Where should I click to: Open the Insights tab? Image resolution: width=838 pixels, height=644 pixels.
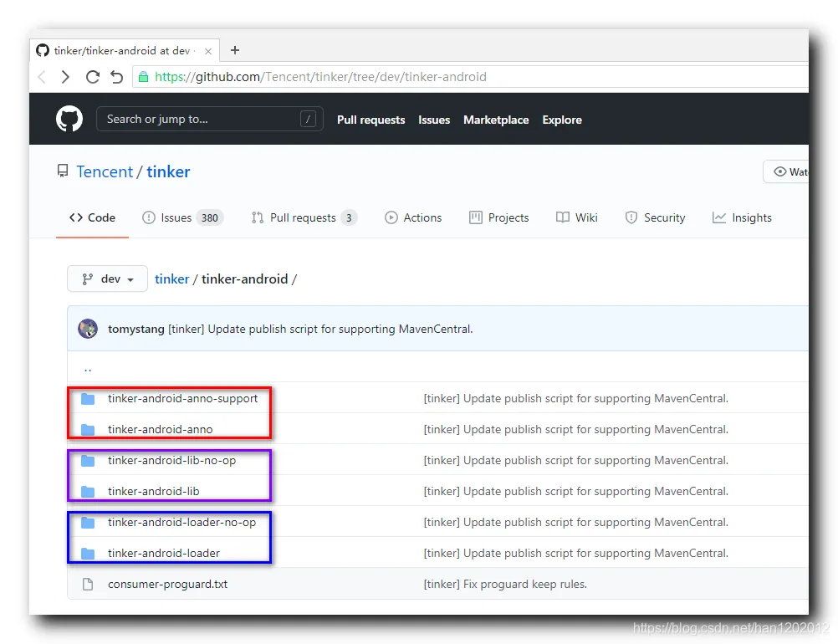point(743,217)
